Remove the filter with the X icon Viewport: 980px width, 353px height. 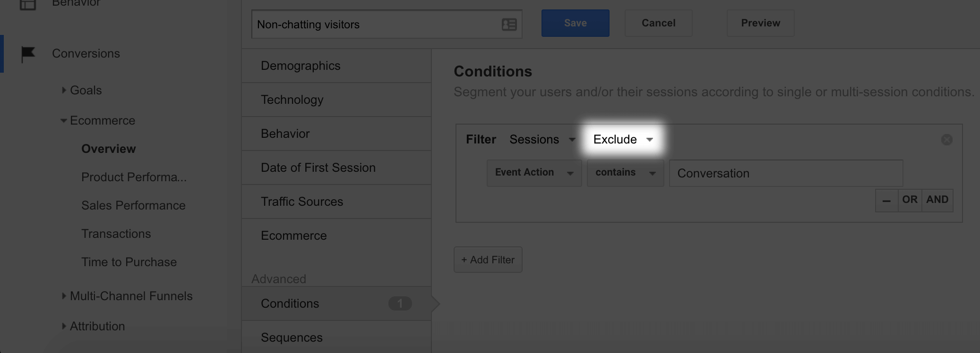(x=946, y=140)
